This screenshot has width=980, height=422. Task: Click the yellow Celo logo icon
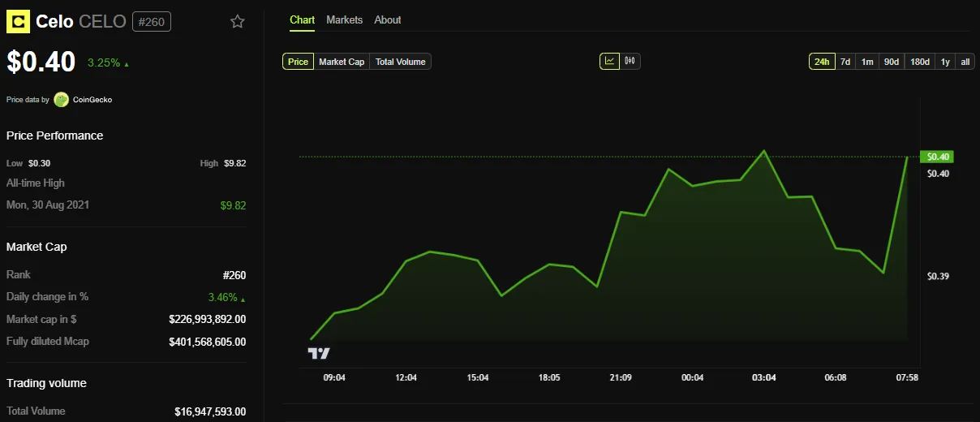18,21
